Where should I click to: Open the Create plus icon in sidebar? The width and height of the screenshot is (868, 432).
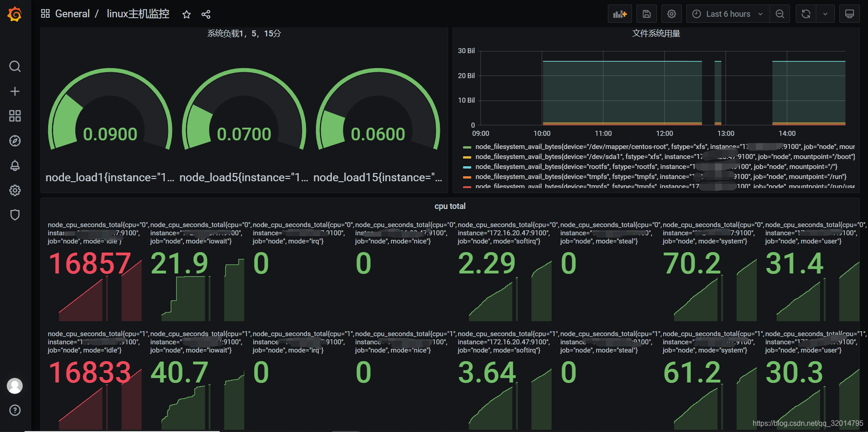15,91
